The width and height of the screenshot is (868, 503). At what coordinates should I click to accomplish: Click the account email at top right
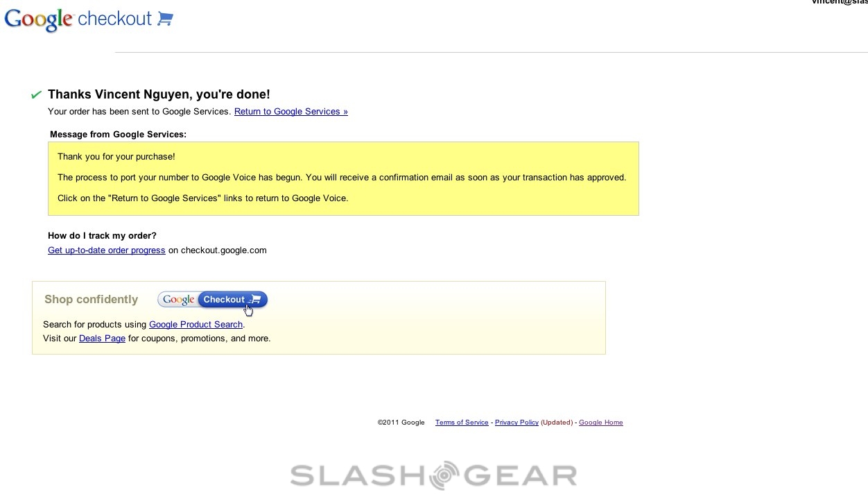click(x=839, y=3)
